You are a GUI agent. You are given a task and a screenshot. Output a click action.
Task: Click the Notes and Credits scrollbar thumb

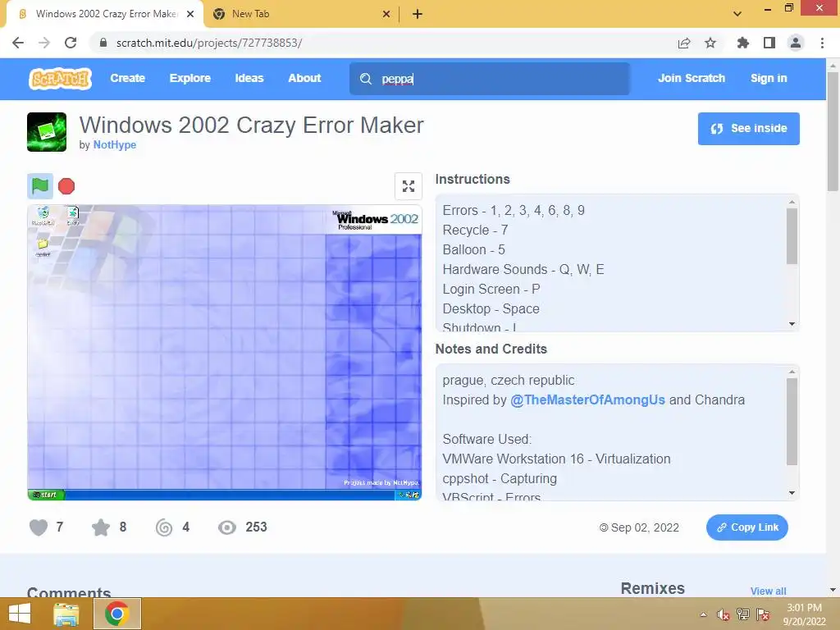click(792, 422)
